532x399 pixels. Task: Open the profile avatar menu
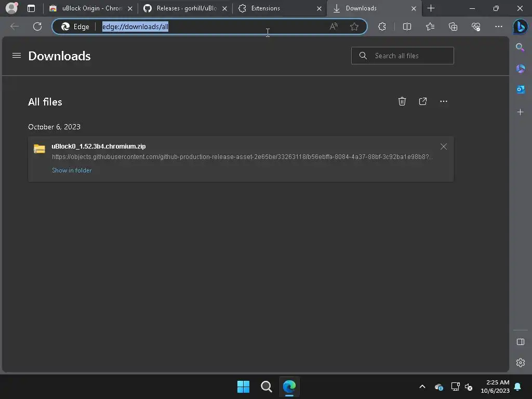(11, 8)
